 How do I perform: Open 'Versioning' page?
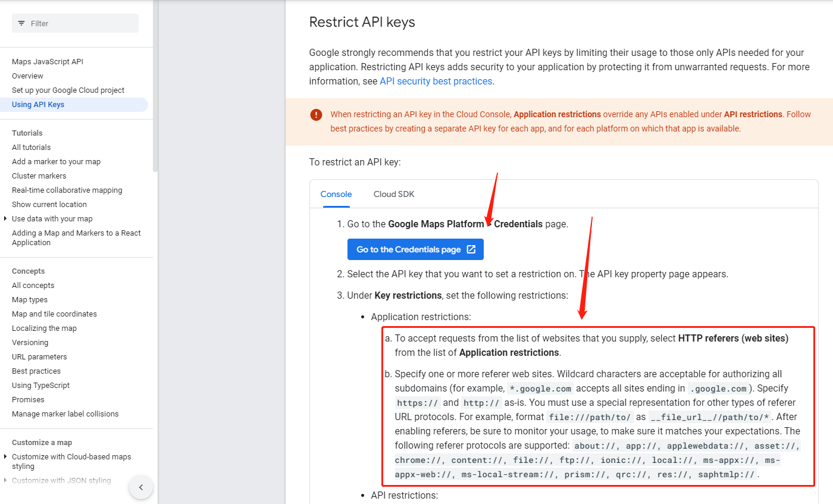pyautogui.click(x=30, y=342)
